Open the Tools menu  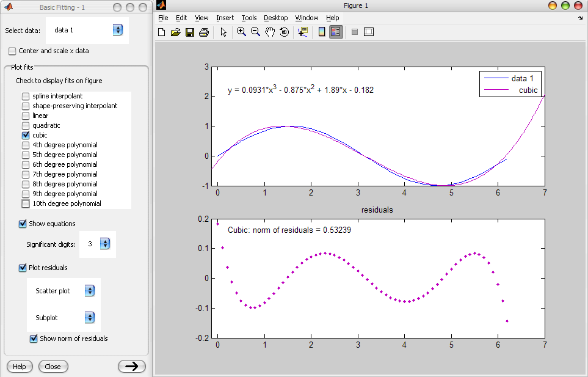249,18
